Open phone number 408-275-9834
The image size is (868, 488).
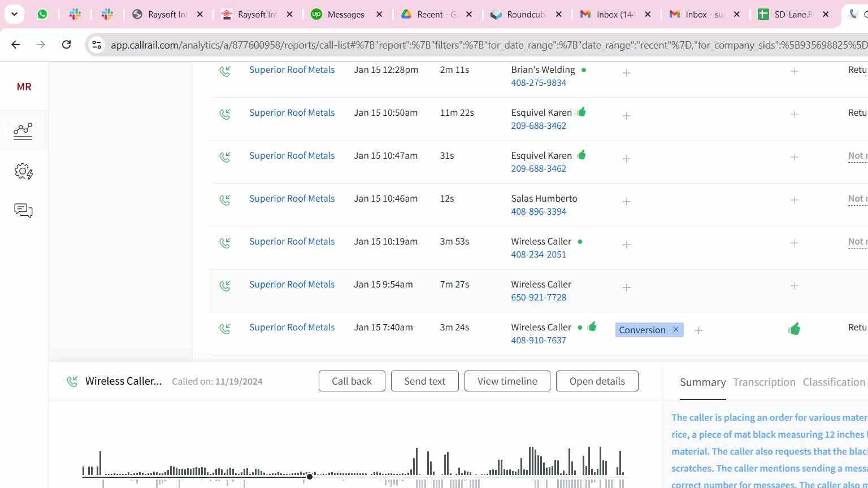tap(539, 83)
